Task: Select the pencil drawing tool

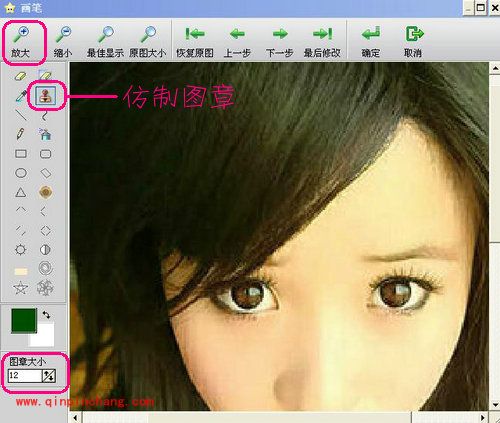Action: pos(20,134)
